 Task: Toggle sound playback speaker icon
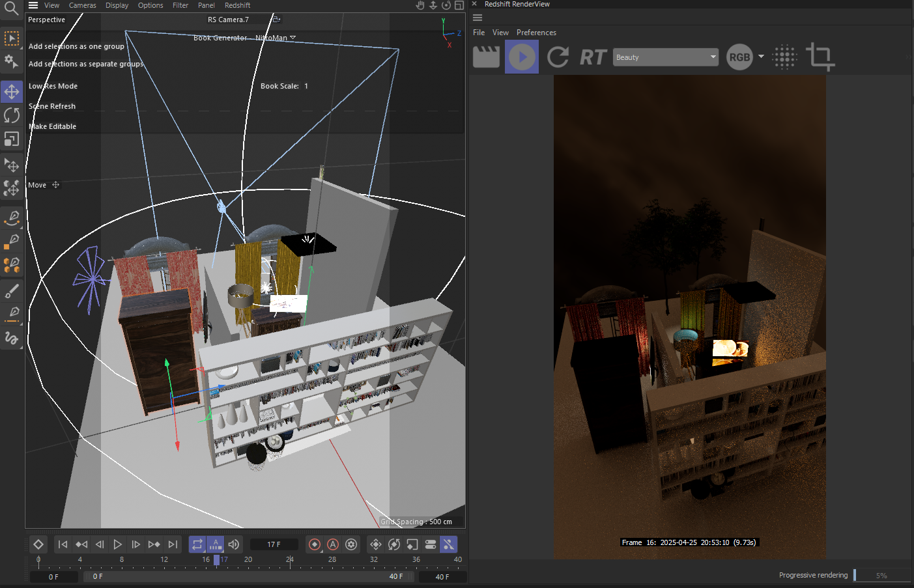[x=234, y=544]
